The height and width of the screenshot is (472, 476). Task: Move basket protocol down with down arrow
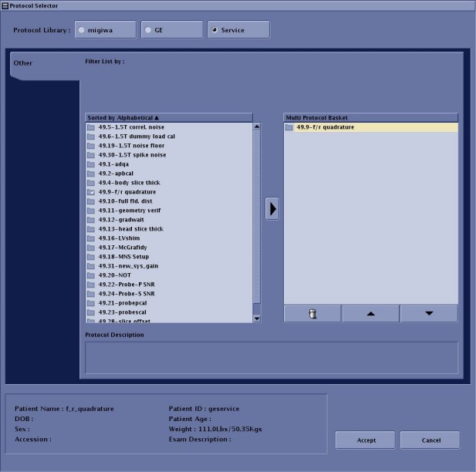428,313
